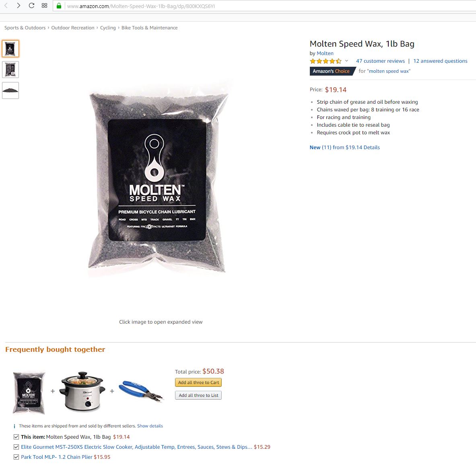Click the green secure padlock icon
The image size is (476, 464).
[59, 6]
